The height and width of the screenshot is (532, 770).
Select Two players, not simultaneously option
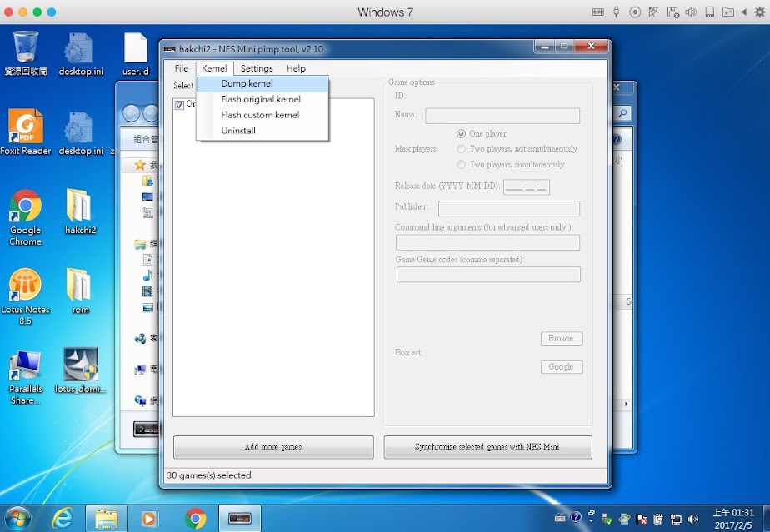(461, 149)
